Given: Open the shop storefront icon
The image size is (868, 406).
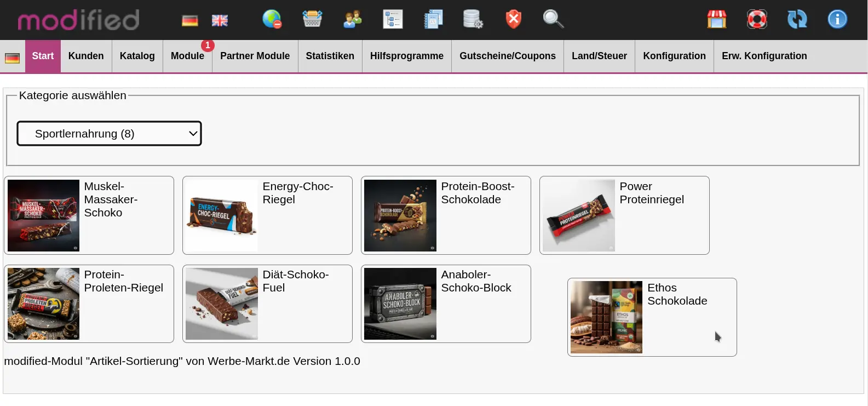Looking at the screenshot, I should (x=716, y=19).
